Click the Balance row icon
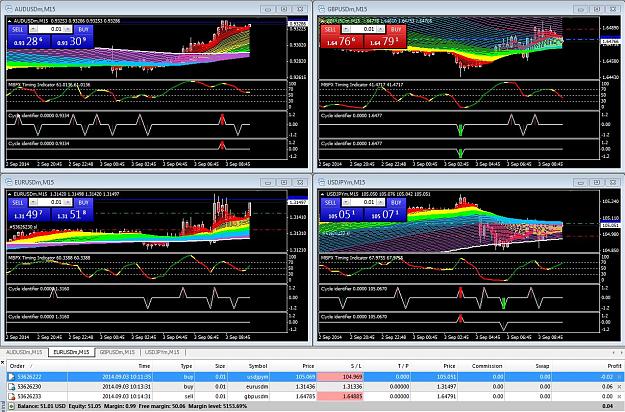Image resolution: width=625 pixels, height=412 pixels. [x=11, y=406]
